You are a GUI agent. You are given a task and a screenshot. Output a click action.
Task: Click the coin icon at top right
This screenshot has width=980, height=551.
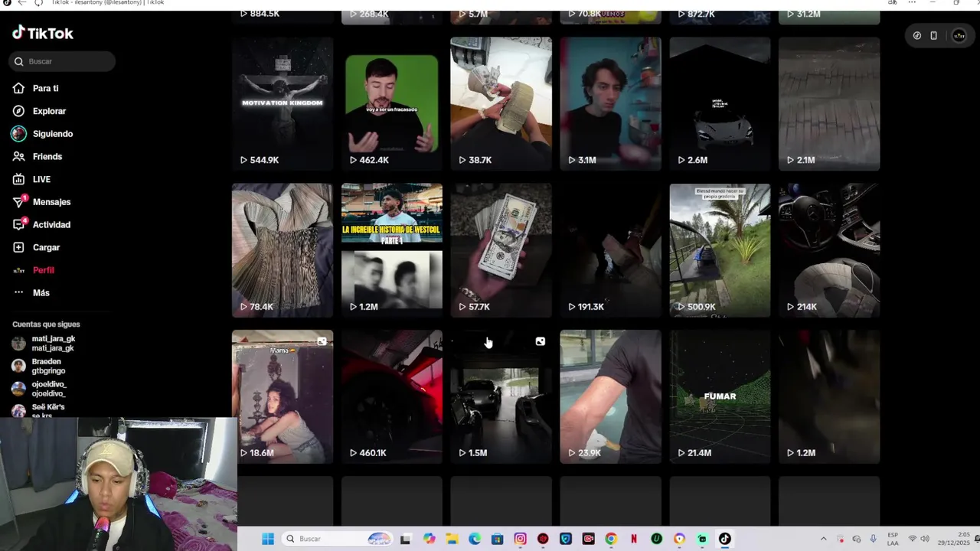click(x=917, y=35)
